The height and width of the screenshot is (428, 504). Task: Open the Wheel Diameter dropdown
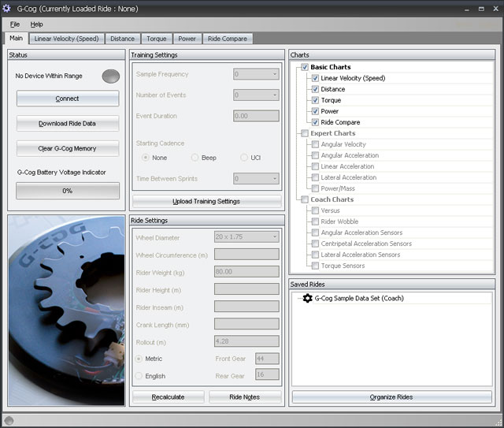pos(246,236)
